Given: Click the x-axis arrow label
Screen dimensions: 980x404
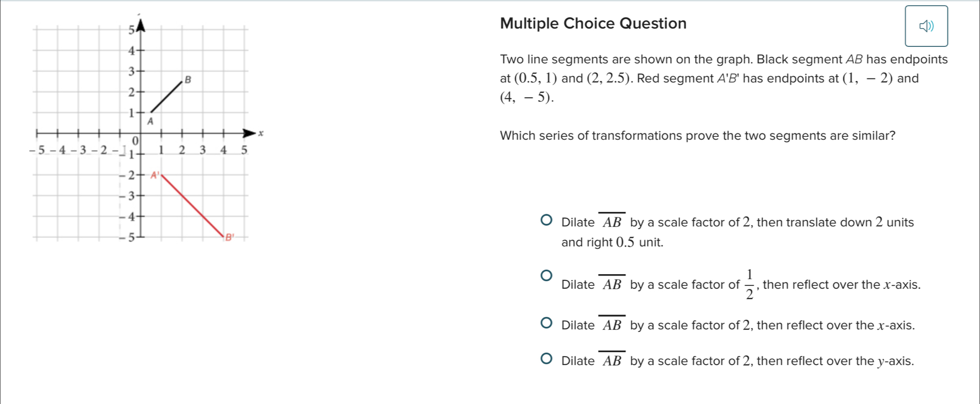Looking at the screenshot, I should 261,133.
